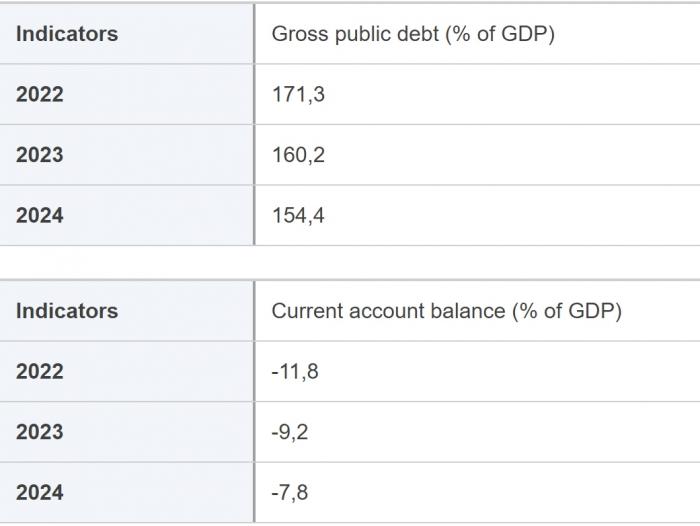The width and height of the screenshot is (700, 526).
Task: Click the word 'balance' in the bottom table header
Action: pos(467,311)
